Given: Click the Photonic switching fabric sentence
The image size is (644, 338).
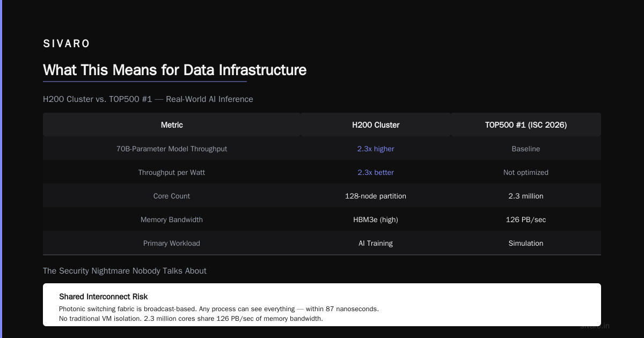Looking at the screenshot, I should [219, 309].
